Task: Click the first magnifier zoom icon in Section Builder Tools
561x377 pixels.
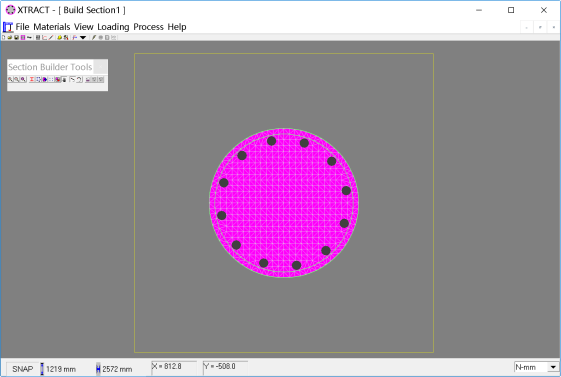Action: [x=10, y=79]
